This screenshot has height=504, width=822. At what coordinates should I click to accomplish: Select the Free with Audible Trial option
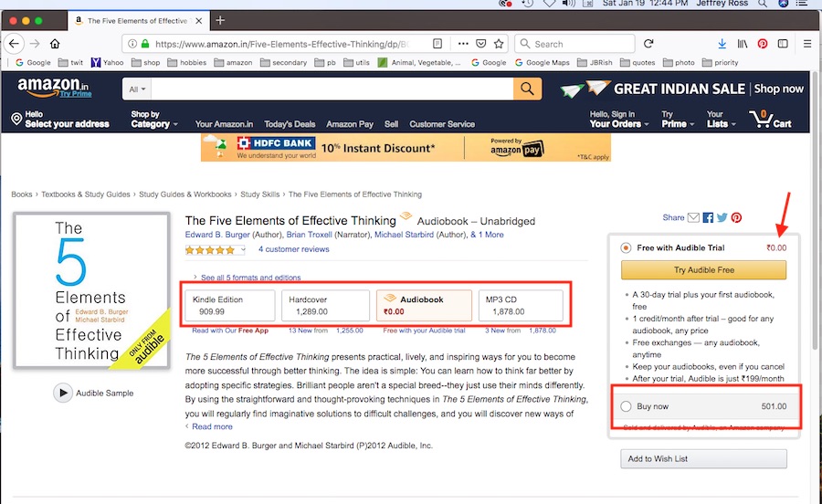point(626,247)
